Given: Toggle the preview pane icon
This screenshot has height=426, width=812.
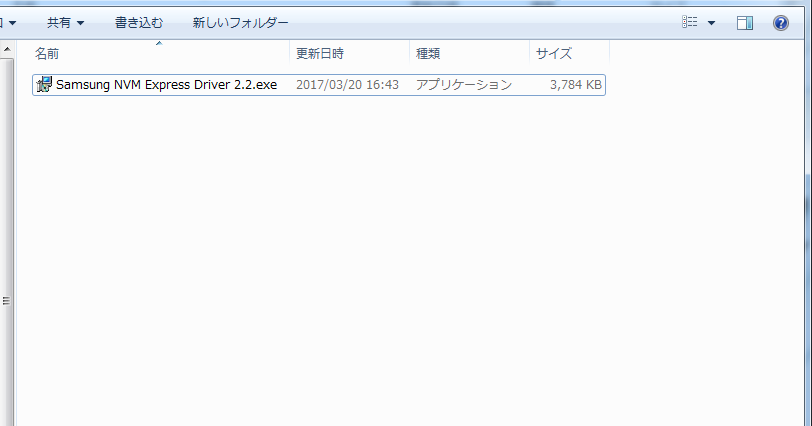Looking at the screenshot, I should (x=745, y=23).
